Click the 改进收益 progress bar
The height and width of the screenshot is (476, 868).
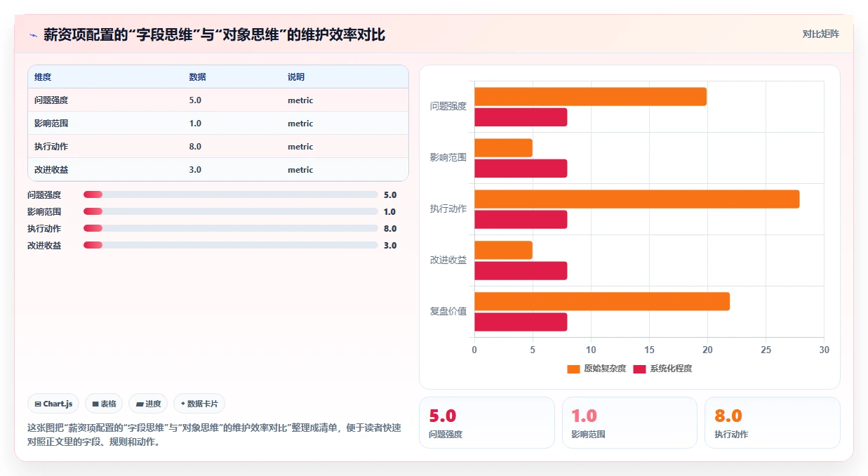pos(230,245)
